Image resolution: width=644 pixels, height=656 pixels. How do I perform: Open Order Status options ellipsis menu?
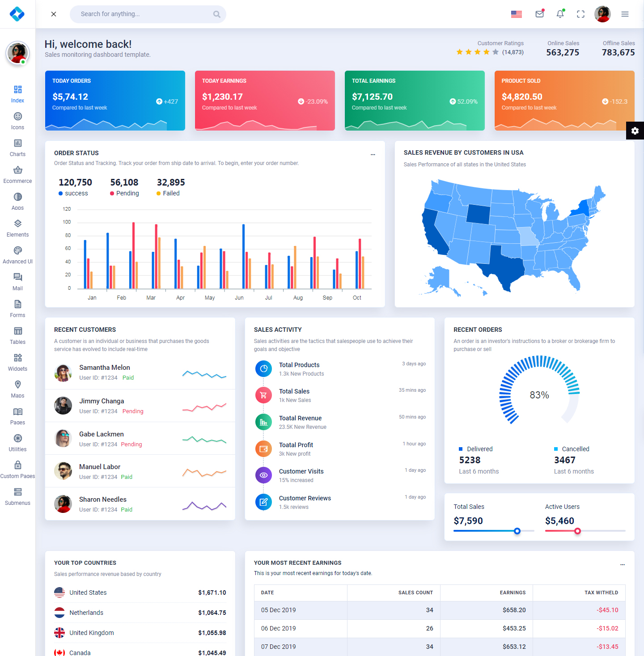point(373,154)
